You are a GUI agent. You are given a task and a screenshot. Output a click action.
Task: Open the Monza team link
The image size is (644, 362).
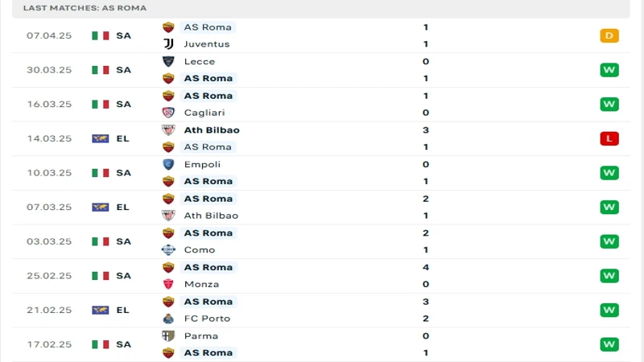tap(202, 284)
